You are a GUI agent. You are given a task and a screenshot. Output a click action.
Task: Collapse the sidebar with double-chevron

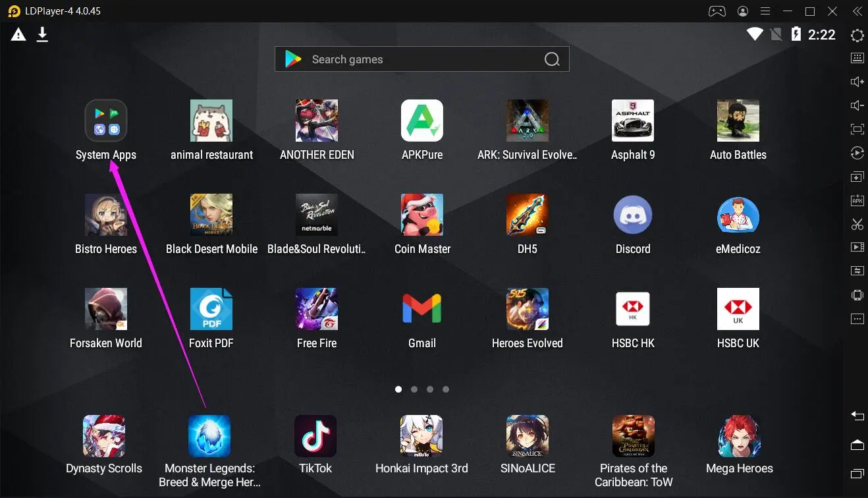tap(857, 11)
